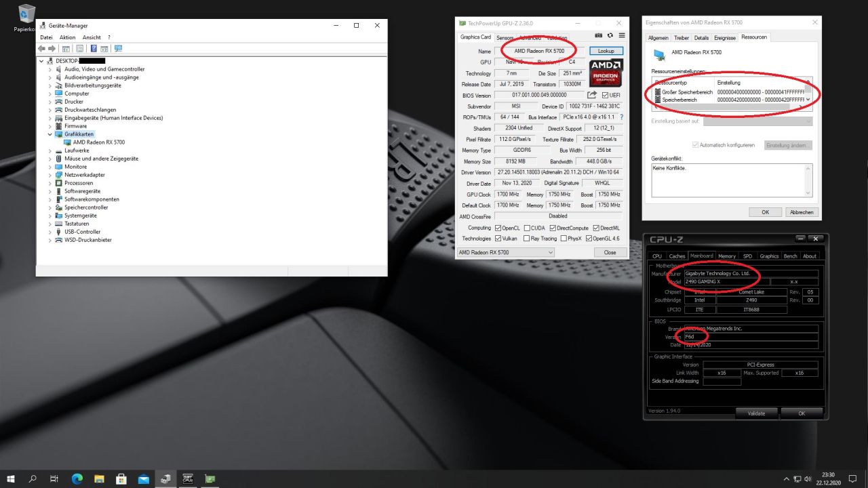
Task: Expand the Prozessoren node
Action: coord(50,183)
